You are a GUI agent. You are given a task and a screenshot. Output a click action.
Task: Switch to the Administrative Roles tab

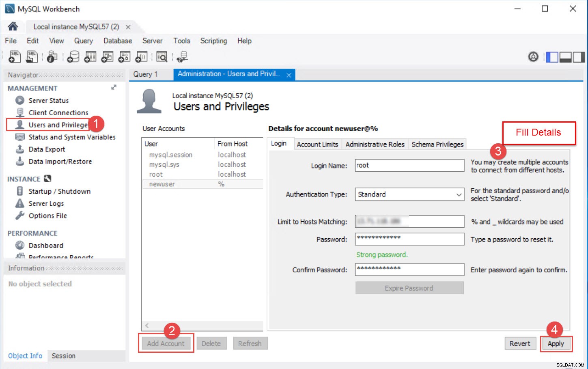375,144
